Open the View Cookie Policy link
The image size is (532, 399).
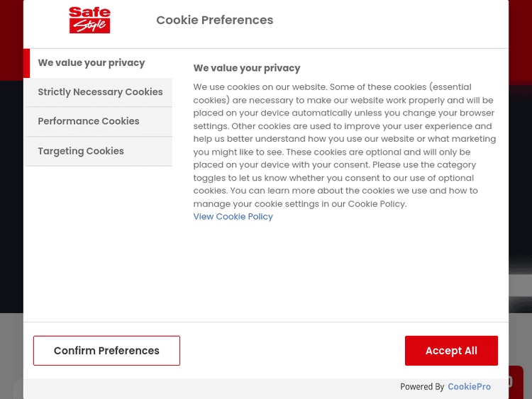[x=233, y=217]
